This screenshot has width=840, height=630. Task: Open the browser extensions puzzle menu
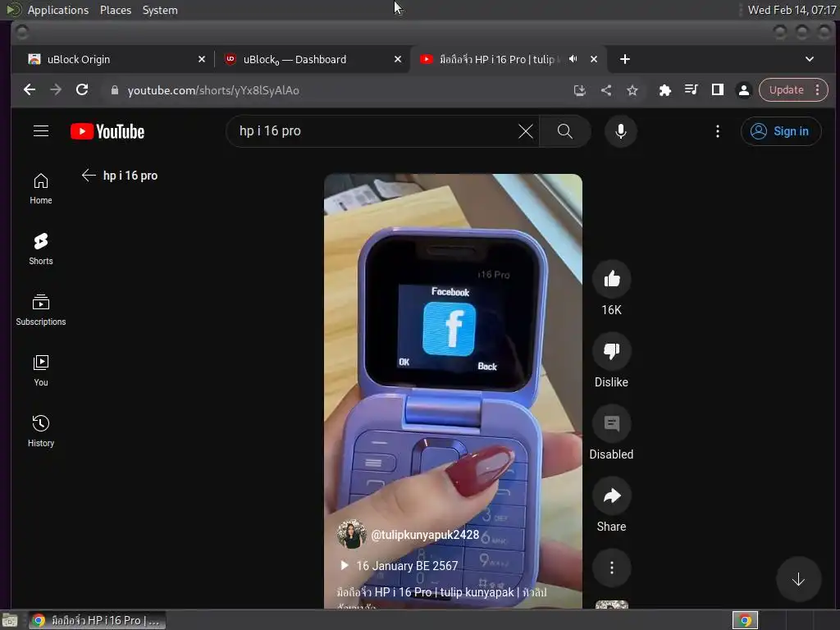click(664, 90)
